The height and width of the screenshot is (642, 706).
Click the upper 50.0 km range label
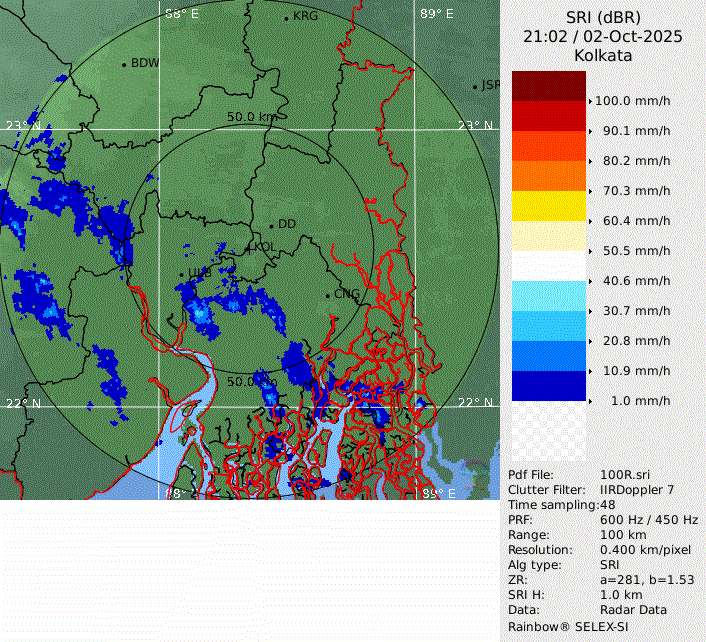(251, 117)
